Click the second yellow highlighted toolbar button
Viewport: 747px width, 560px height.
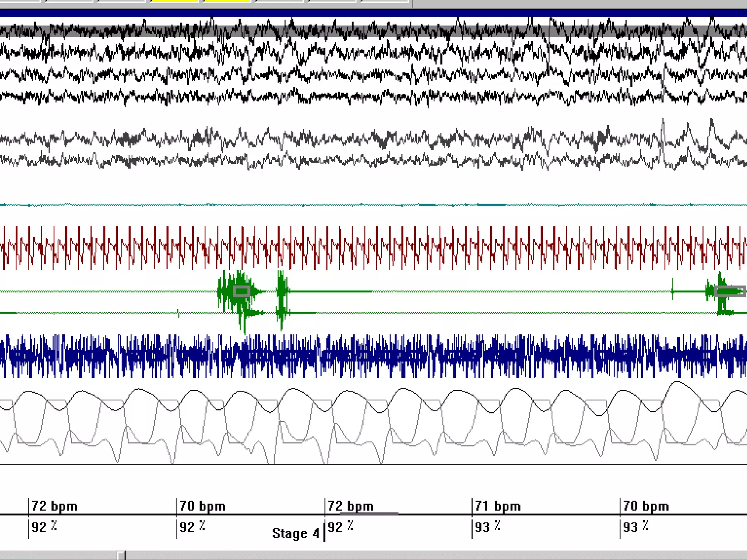227,1
